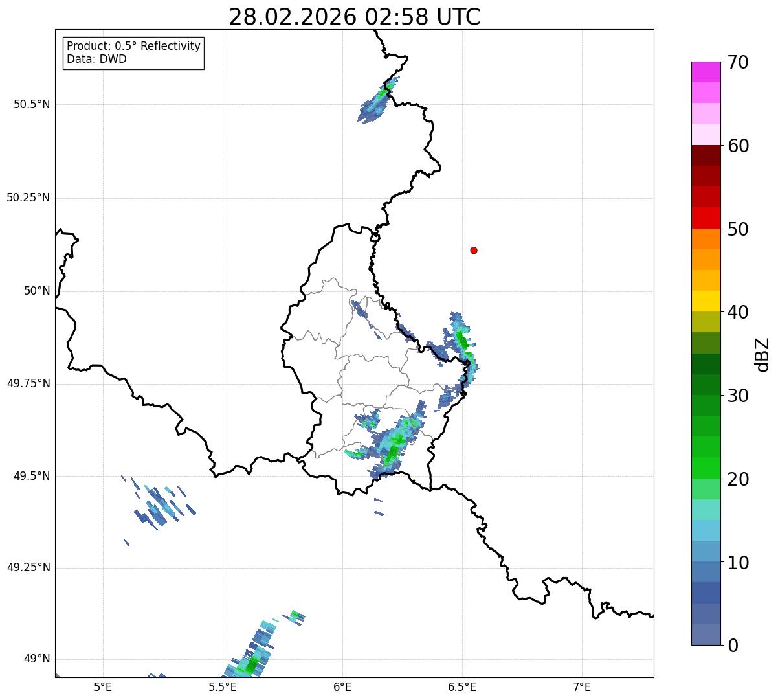
Task: Pick the olive colorbar swatch below 40
Action: pyautogui.click(x=706, y=322)
